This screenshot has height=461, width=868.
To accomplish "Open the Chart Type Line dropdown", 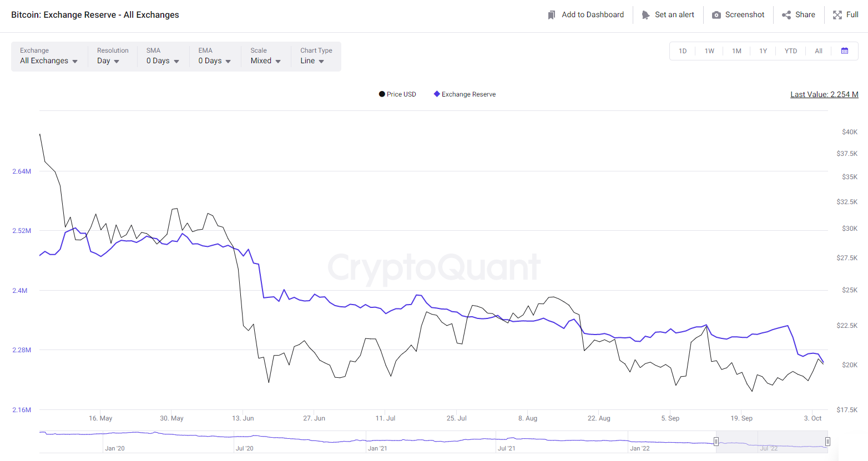I will [x=316, y=56].
